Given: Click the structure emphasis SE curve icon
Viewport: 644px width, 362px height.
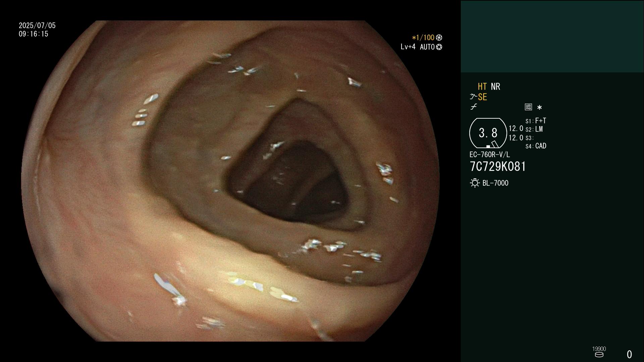Looking at the screenshot, I should coord(473,97).
